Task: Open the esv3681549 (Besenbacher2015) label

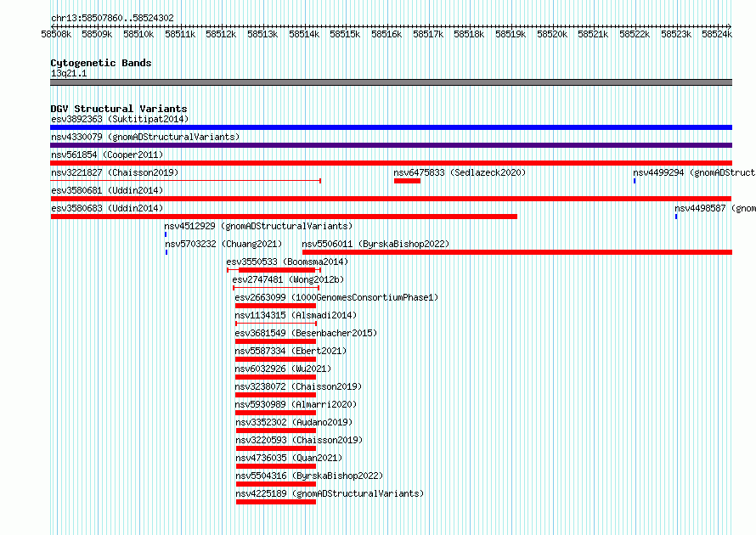Action: click(x=306, y=333)
